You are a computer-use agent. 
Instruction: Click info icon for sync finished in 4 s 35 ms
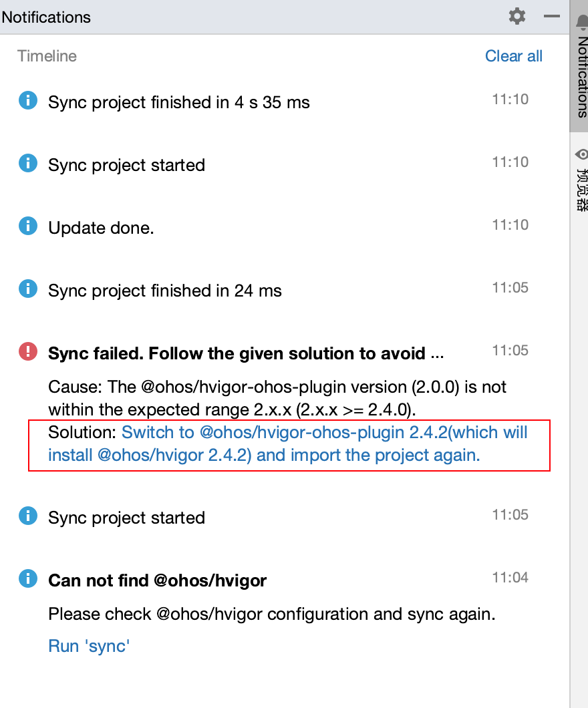coord(28,101)
